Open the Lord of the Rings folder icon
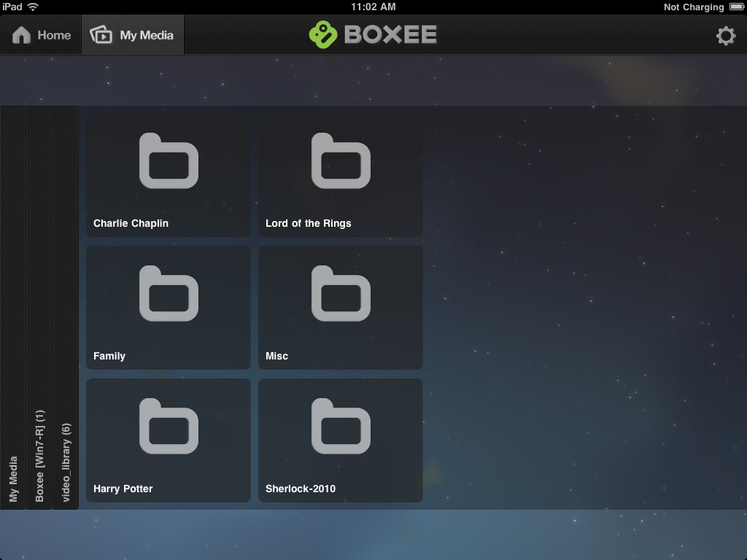747x560 pixels. tap(341, 161)
